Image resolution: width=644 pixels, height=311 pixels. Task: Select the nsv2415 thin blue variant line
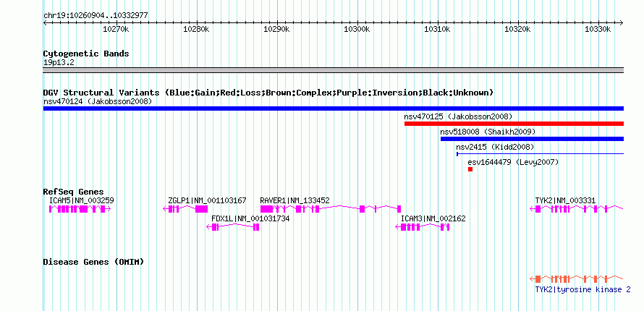click(540, 154)
